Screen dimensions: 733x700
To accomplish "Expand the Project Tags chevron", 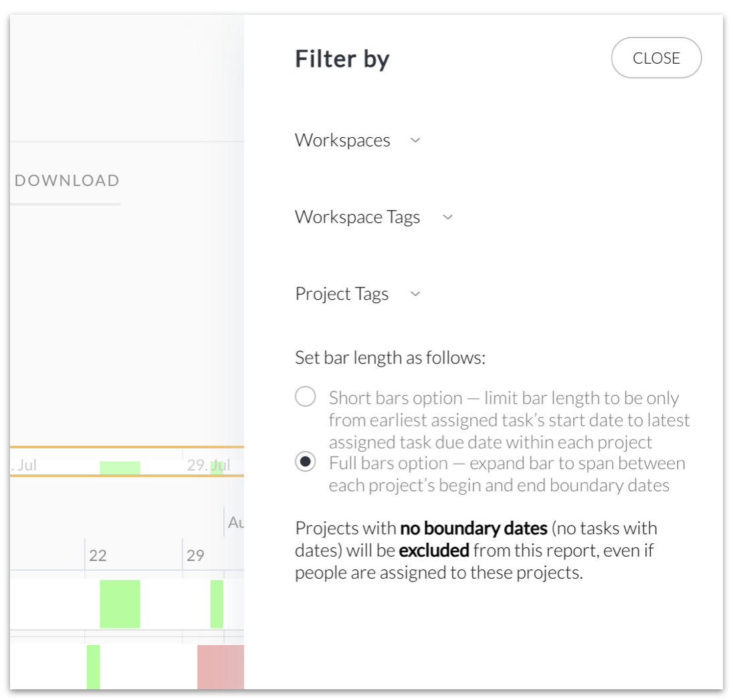I will (415, 294).
